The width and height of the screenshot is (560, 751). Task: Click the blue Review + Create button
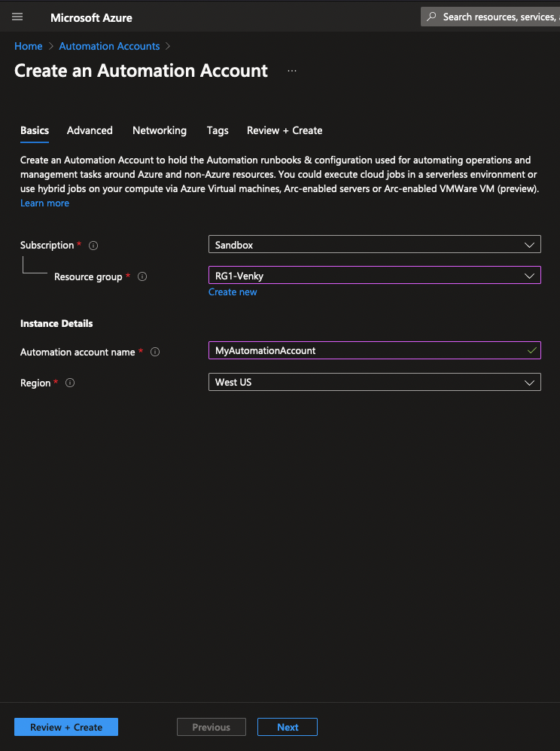pyautogui.click(x=66, y=727)
